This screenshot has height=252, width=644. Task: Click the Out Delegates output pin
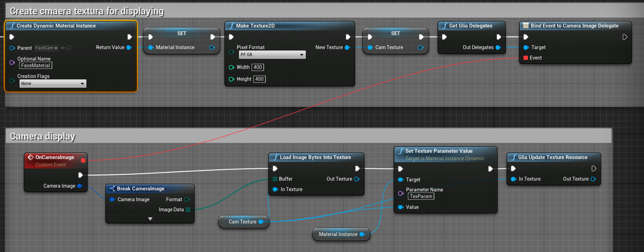[x=498, y=47]
